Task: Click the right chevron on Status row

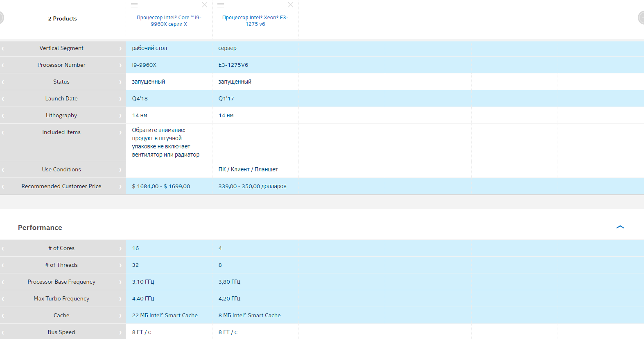Action: click(120, 82)
